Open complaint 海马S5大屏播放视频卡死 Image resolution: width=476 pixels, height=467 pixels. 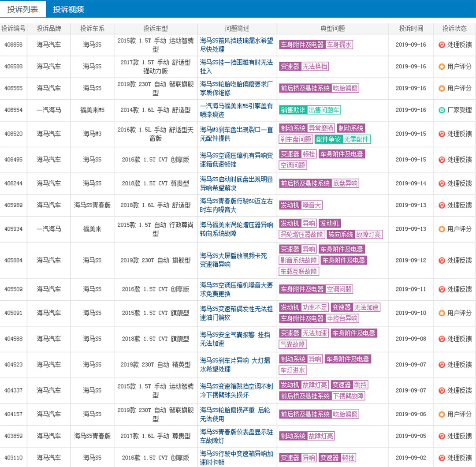tap(233, 260)
